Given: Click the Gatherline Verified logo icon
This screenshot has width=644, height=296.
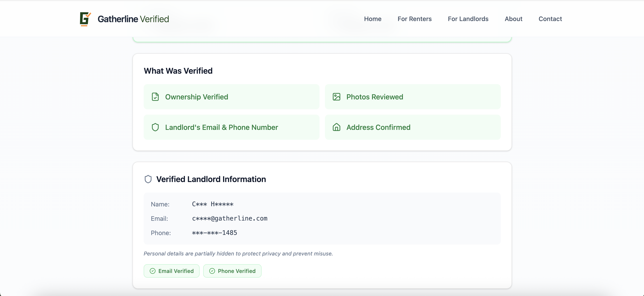Looking at the screenshot, I should tap(85, 19).
